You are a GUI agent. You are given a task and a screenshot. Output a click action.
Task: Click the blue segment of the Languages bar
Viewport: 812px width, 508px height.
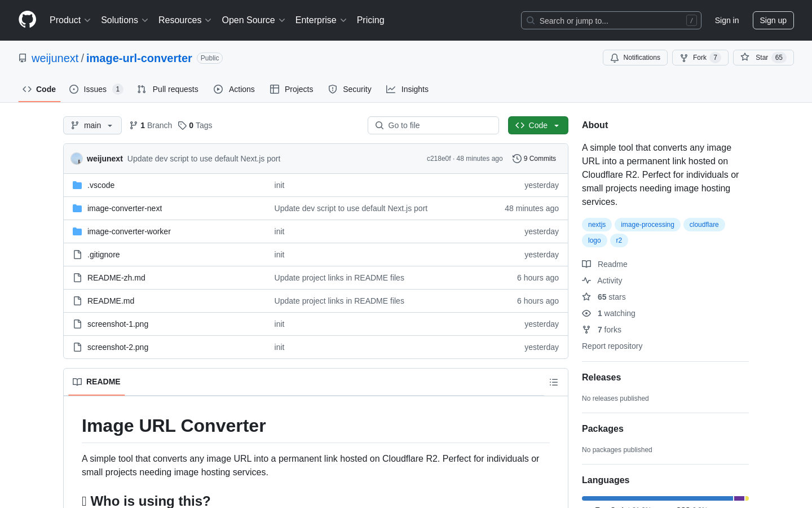pyautogui.click(x=657, y=498)
